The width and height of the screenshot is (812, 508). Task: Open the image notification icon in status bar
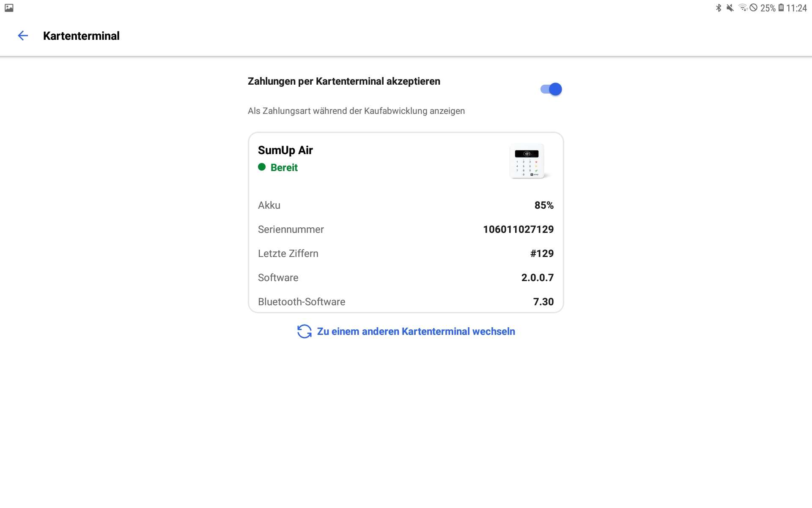9,8
